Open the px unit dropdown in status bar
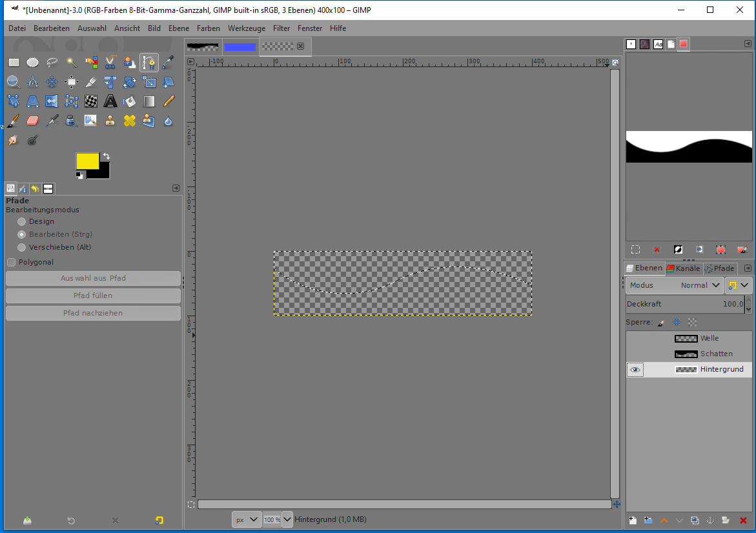The image size is (756, 533). [x=246, y=519]
